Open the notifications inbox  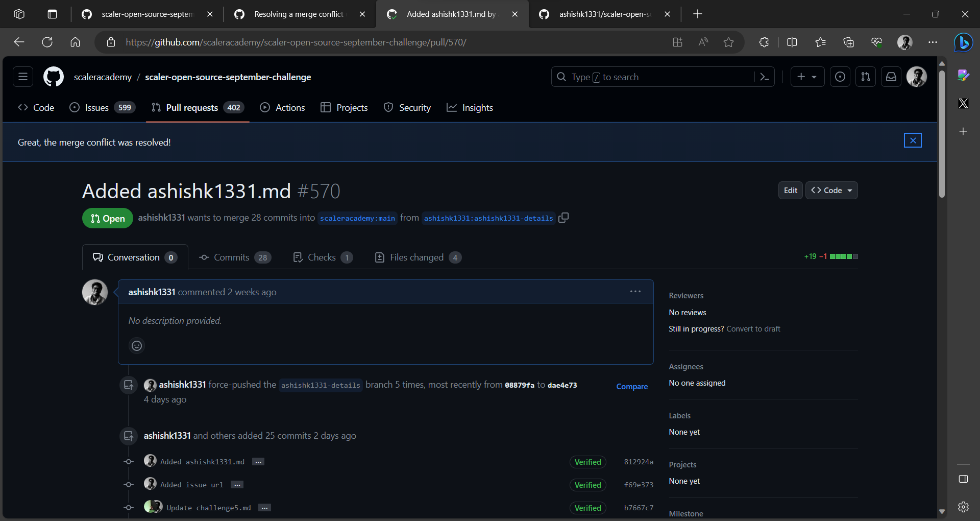tap(891, 77)
